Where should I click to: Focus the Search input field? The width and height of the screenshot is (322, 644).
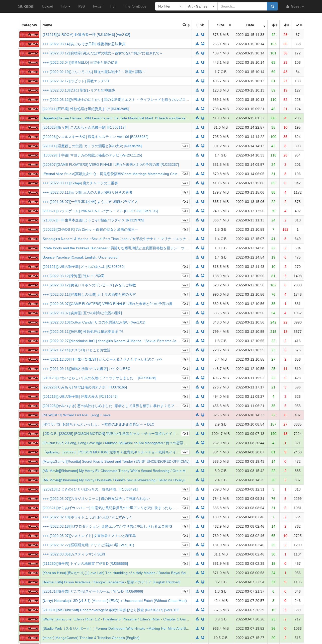pos(242,6)
